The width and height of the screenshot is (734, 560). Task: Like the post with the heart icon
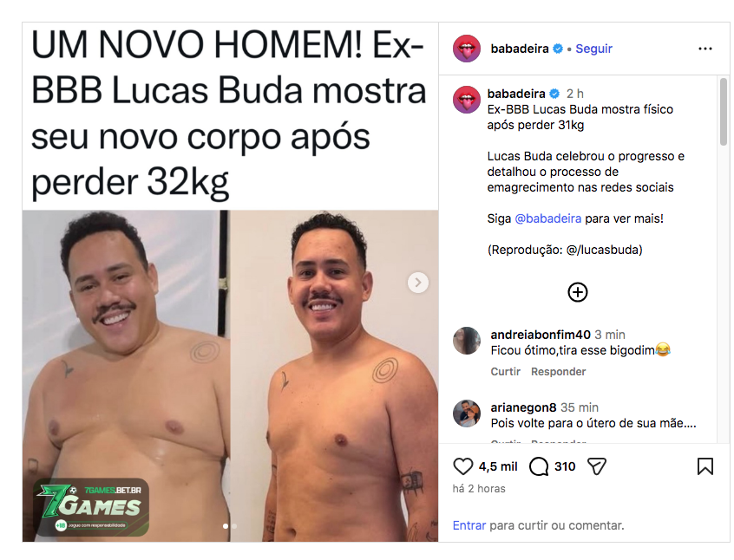[463, 466]
